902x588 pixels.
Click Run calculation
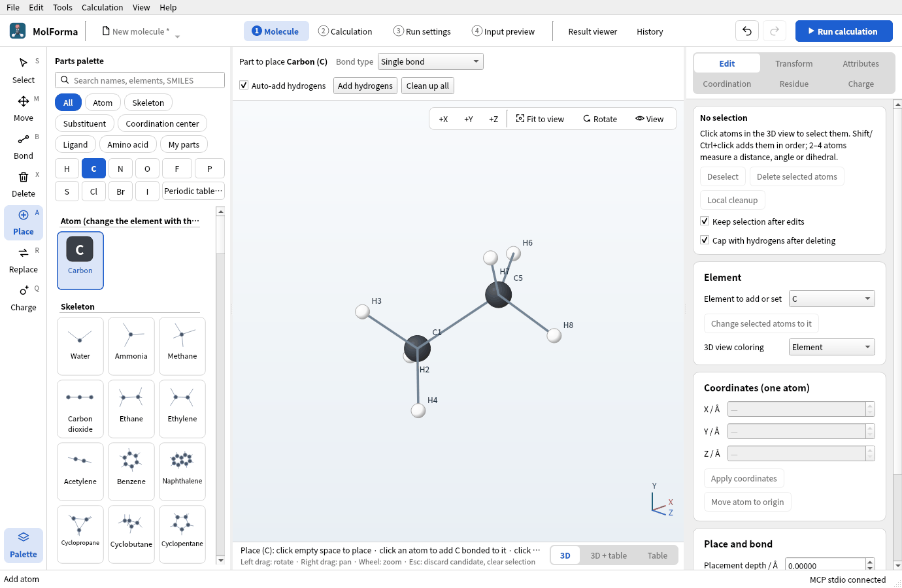(x=844, y=31)
